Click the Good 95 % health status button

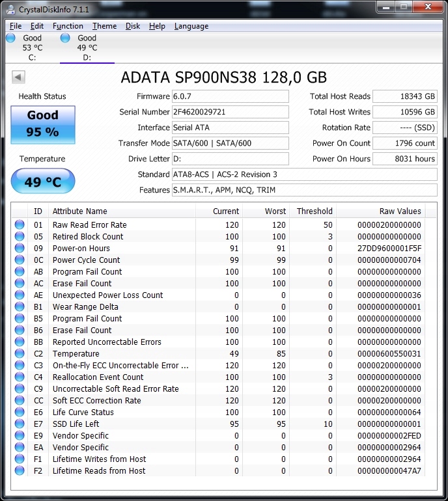43,125
